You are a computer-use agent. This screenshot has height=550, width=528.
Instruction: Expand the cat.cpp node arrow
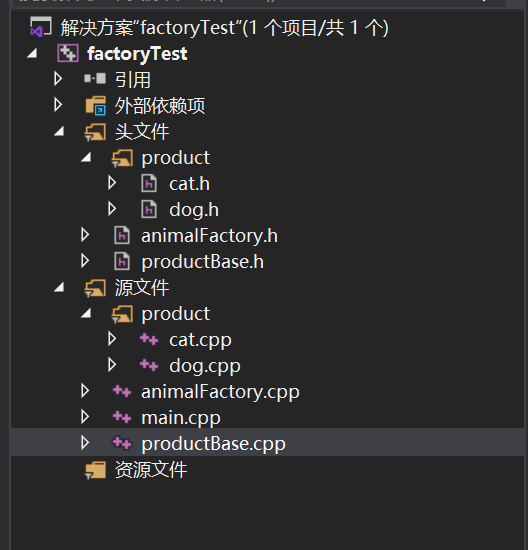coord(112,338)
